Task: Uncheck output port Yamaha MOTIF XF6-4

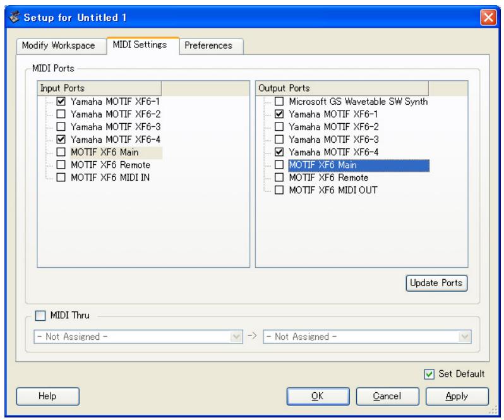Action: [279, 152]
